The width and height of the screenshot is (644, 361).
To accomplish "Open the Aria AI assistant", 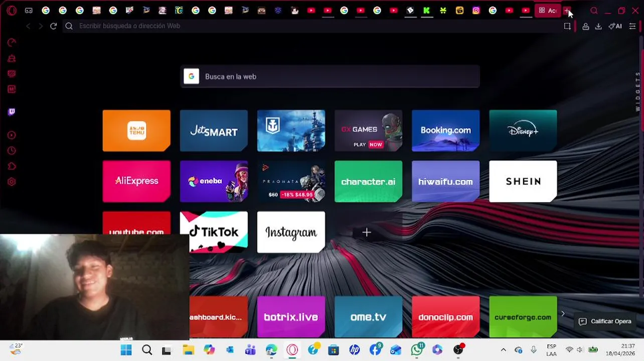I will coord(615,26).
